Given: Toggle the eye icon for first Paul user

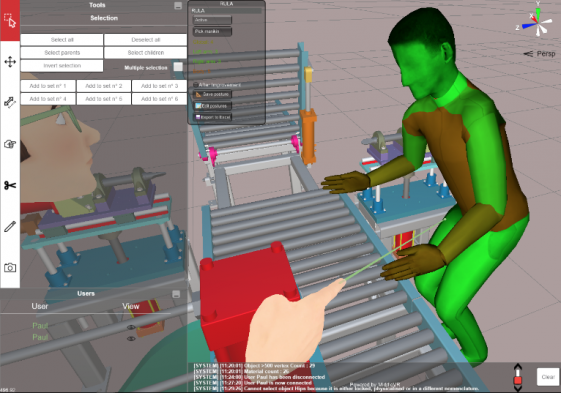Looking at the screenshot, I should pos(131,327).
